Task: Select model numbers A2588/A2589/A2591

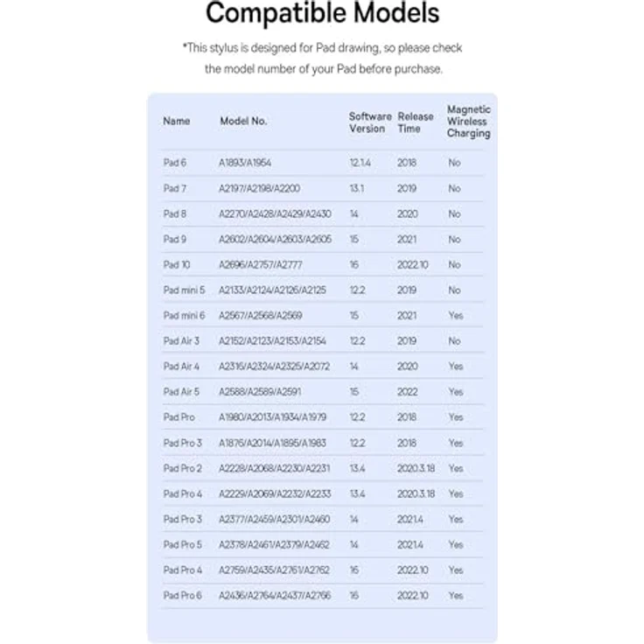Action: point(258,392)
